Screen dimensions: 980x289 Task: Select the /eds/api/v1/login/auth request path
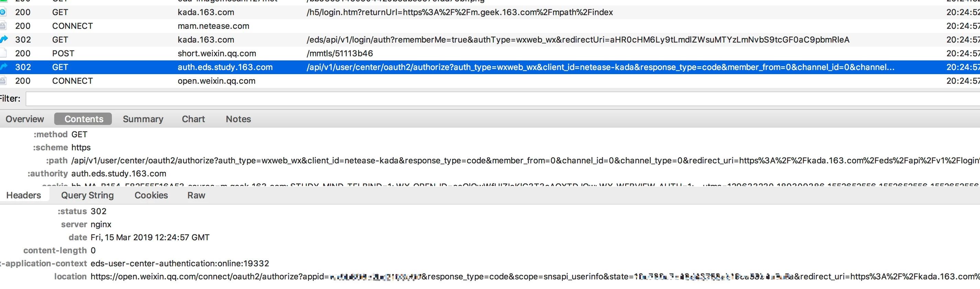(x=578, y=39)
